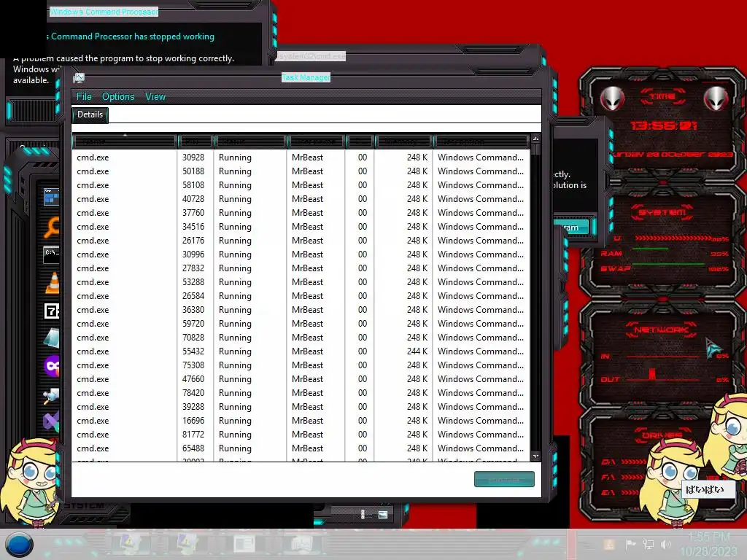Sort by the User name column header
The image size is (747, 560).
pyautogui.click(x=316, y=141)
